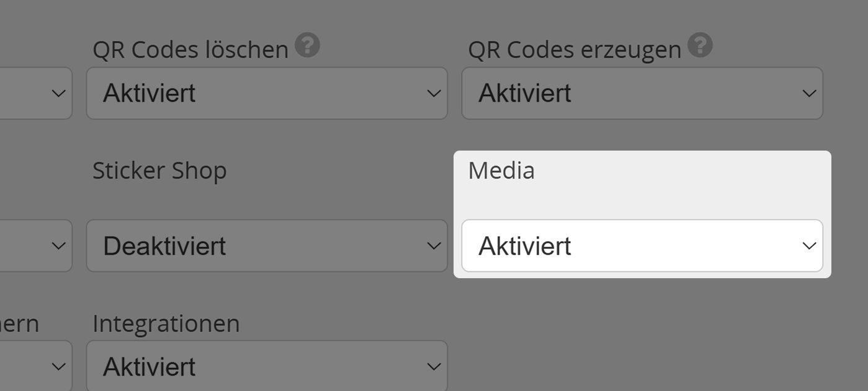Click the chevron of the QR Codes löschen selector
The height and width of the screenshot is (391, 868).
[x=433, y=93]
